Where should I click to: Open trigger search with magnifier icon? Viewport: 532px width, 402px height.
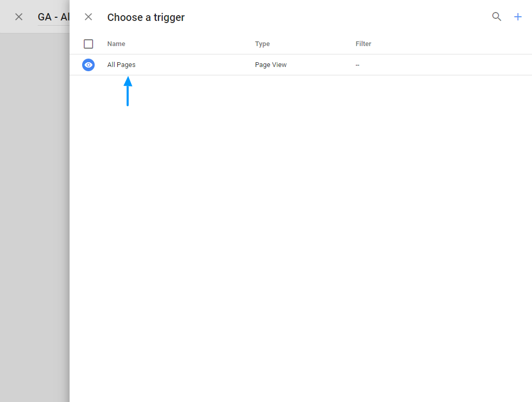tap(496, 17)
